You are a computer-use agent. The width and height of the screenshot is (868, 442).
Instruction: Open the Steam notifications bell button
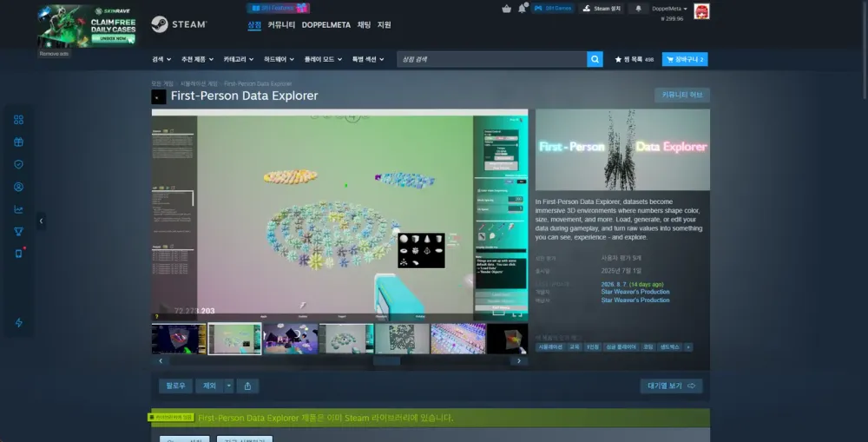pos(638,9)
